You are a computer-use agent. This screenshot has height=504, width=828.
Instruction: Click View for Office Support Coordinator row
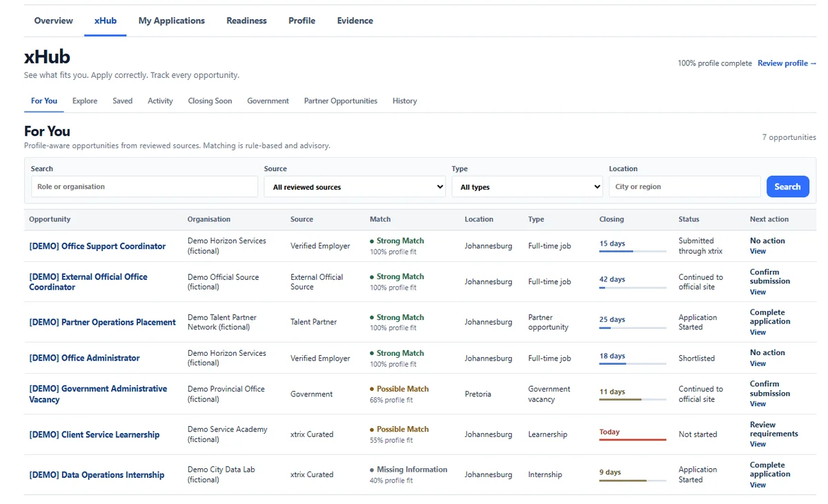coord(758,251)
